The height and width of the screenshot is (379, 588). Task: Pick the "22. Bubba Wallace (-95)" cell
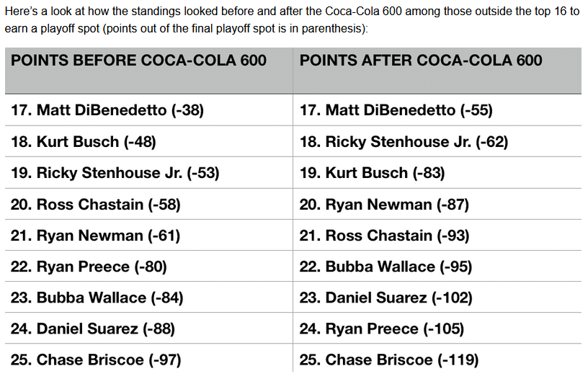point(386,267)
